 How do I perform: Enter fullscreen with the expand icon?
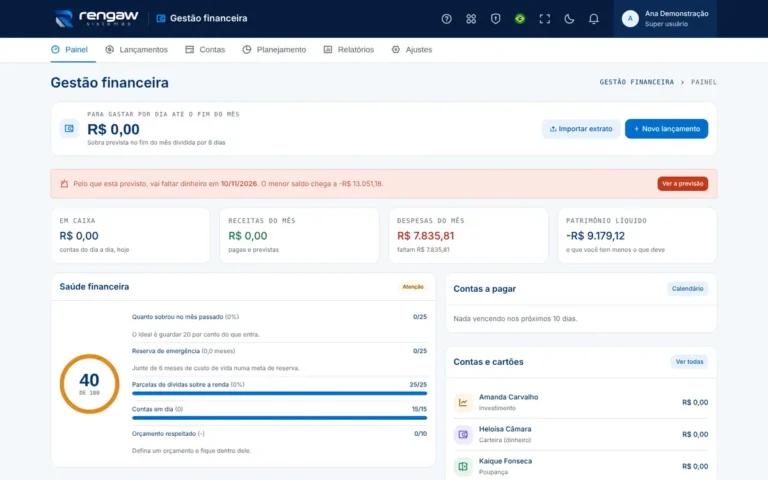click(x=544, y=19)
